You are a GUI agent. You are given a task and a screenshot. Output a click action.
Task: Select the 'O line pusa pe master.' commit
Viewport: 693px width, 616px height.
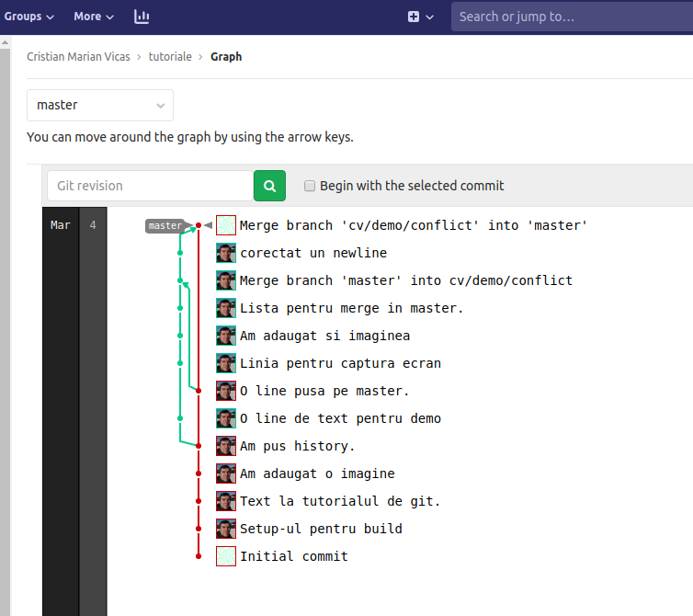tap(324, 391)
